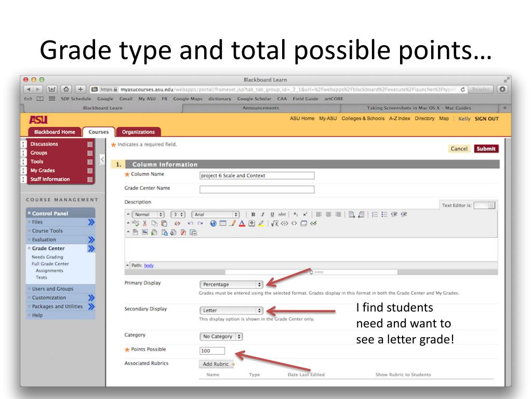The height and width of the screenshot is (399, 532).
Task: Open the Secondary Display dropdown showing Letter
Action: click(x=231, y=311)
